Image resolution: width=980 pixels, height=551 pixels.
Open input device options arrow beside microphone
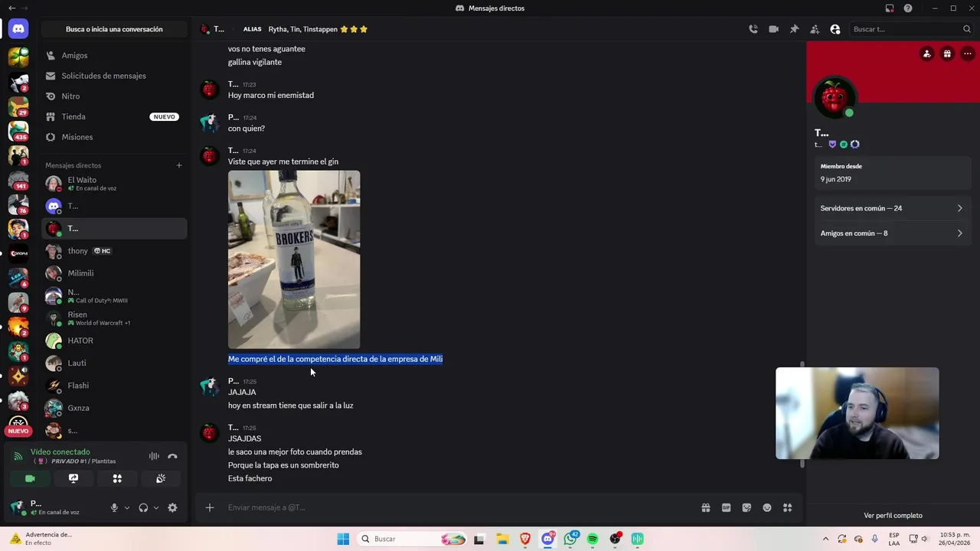coord(127,507)
